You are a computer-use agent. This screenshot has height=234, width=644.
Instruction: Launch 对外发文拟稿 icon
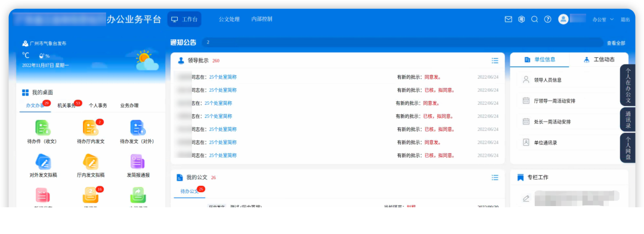[x=43, y=161]
